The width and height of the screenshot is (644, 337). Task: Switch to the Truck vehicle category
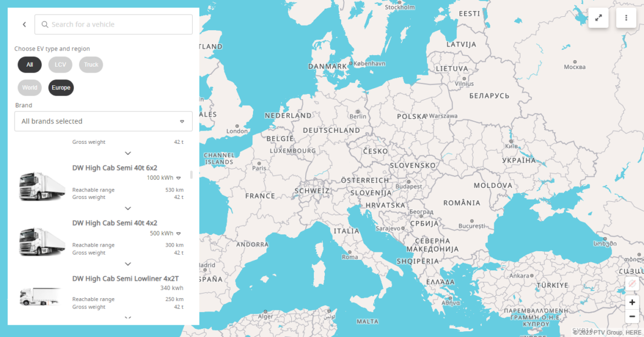[x=91, y=64]
